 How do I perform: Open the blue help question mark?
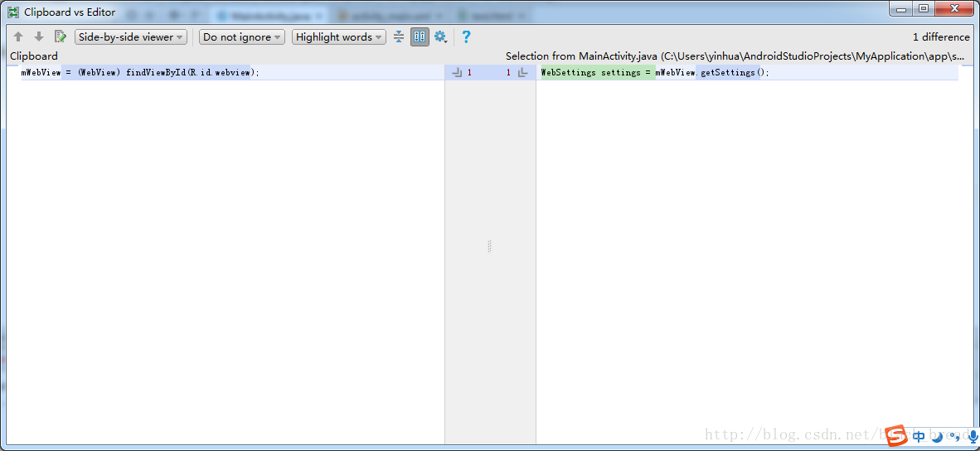click(466, 36)
